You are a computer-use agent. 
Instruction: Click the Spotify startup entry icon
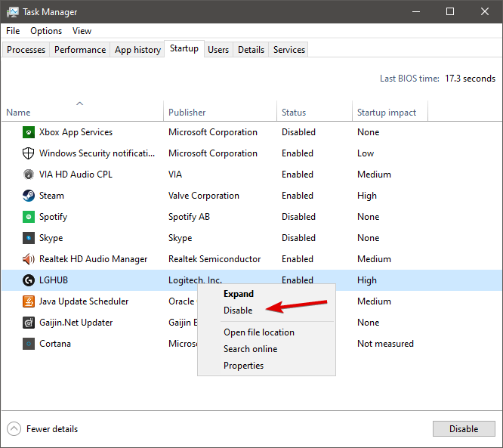(x=28, y=217)
